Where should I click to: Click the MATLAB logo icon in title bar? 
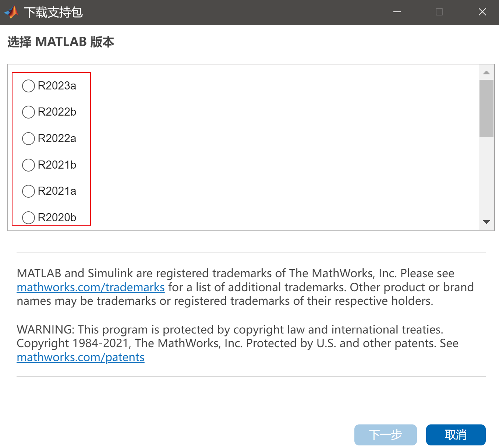(x=11, y=12)
